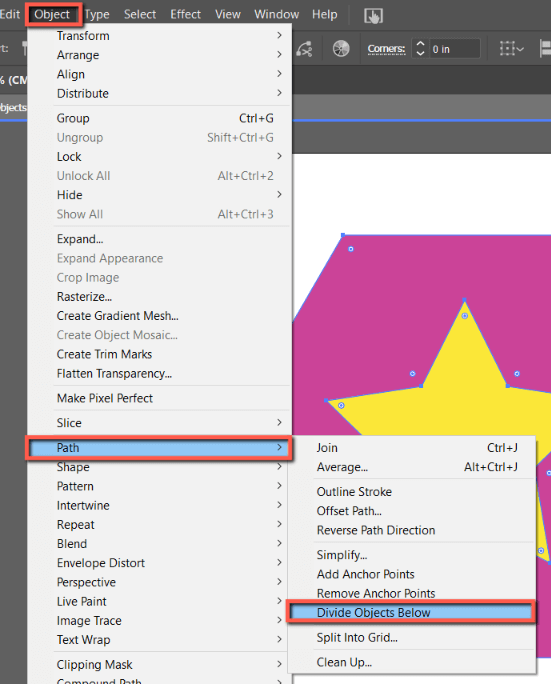
Task: Click the underlined Corners label
Action: coord(387,49)
